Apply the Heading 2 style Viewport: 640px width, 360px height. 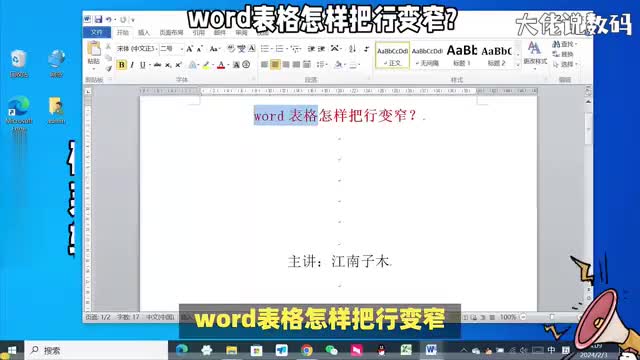point(496,56)
